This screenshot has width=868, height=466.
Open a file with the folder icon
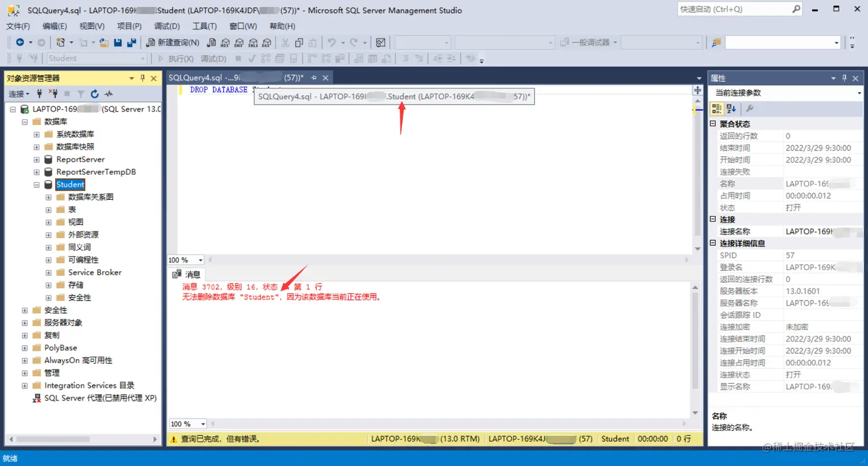tap(104, 43)
